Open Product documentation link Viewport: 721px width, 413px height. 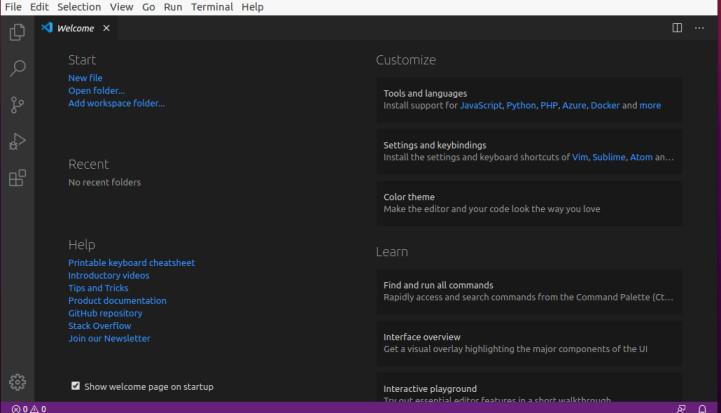tap(117, 300)
